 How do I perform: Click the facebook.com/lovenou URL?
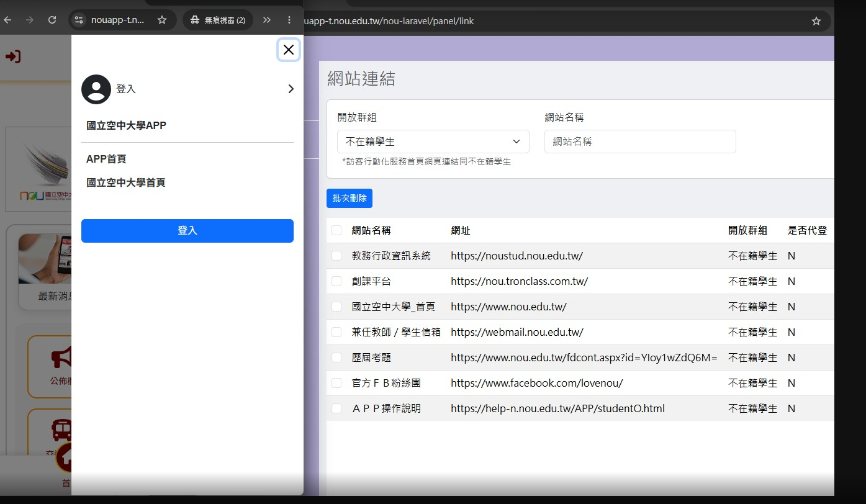click(537, 383)
